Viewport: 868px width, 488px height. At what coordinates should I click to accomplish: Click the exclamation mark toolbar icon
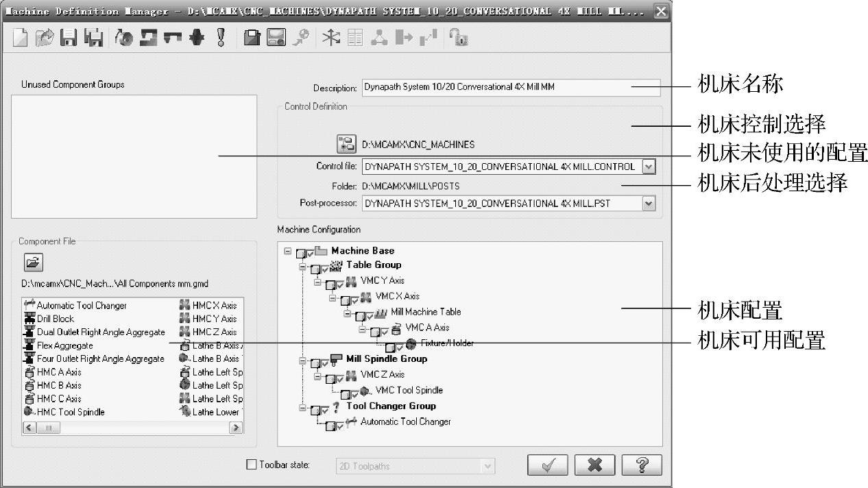coord(221,38)
